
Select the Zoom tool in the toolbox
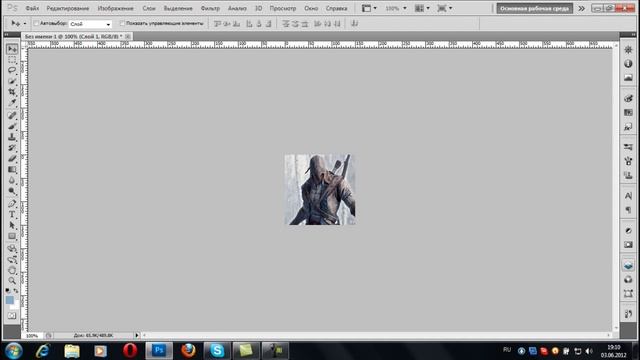12,281
